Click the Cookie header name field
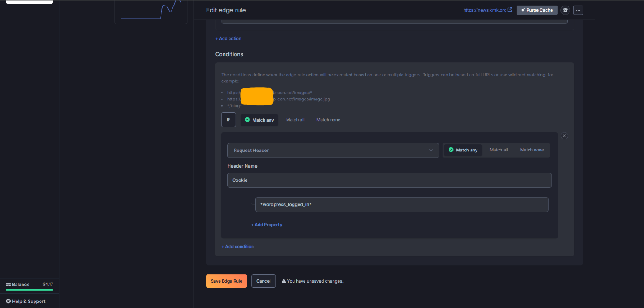Screen dimensions: 644x308 389,180
